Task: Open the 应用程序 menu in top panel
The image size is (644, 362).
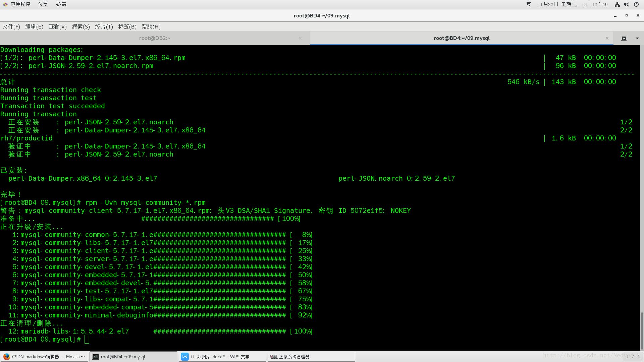Action: click(x=20, y=4)
